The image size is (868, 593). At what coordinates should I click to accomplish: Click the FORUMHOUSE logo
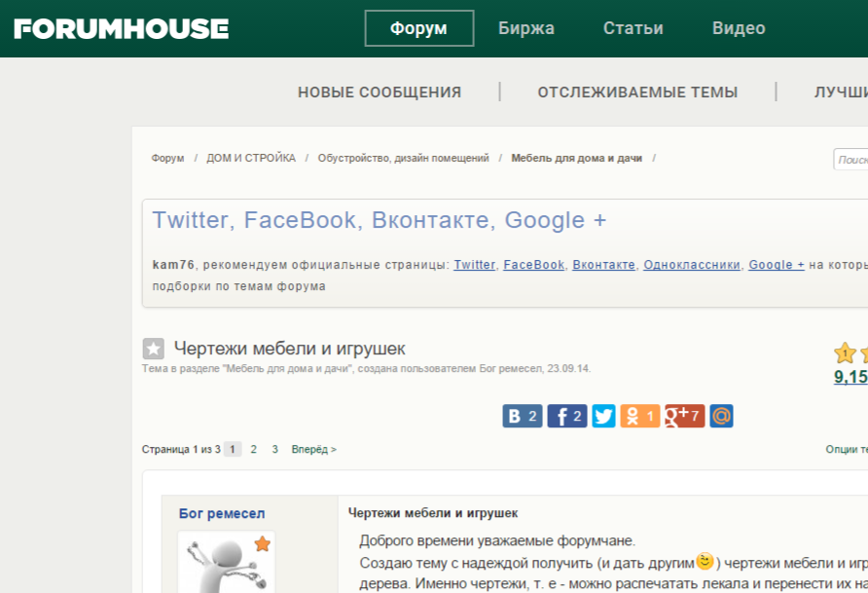[122, 29]
